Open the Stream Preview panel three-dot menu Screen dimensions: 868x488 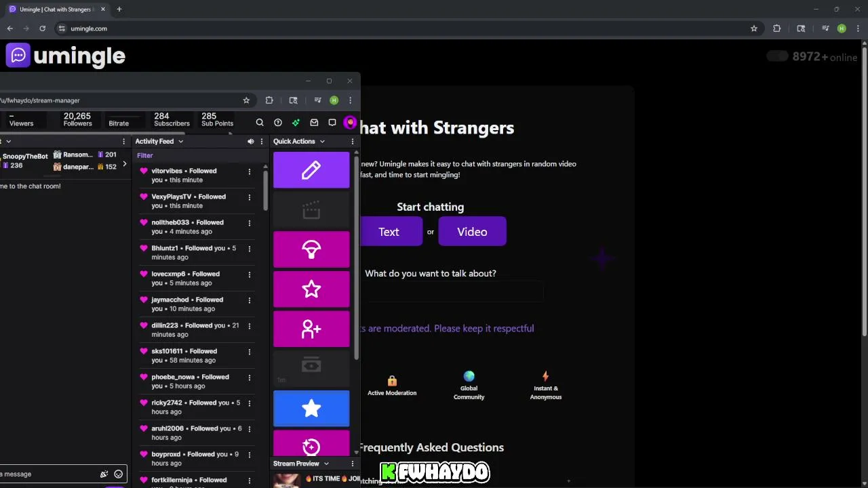[353, 464]
